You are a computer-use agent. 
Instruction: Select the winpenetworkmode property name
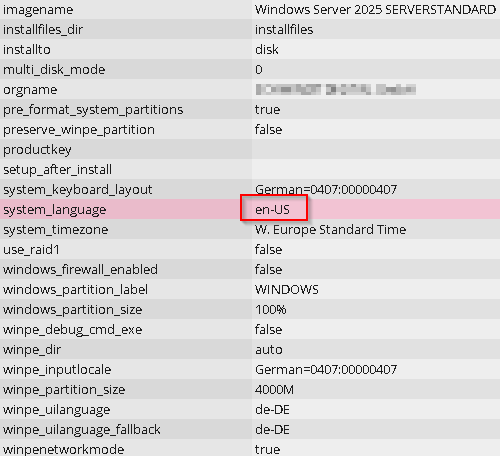64,450
